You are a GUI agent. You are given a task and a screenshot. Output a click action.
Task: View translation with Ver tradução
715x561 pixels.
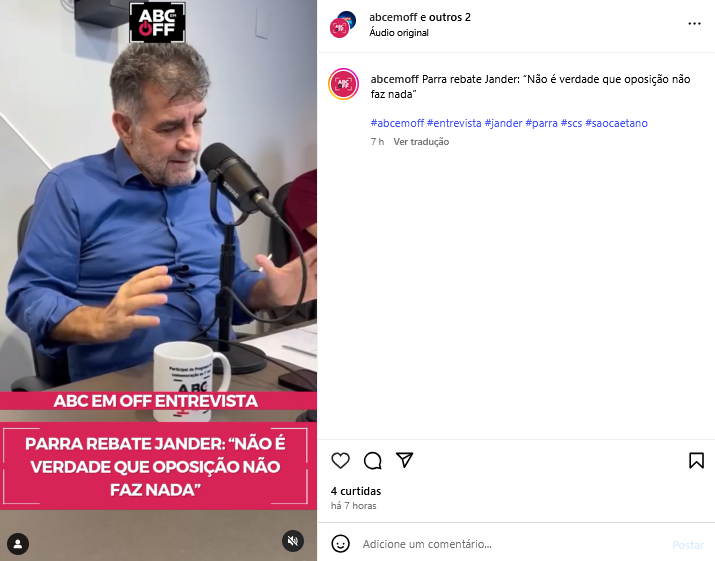pyautogui.click(x=421, y=142)
